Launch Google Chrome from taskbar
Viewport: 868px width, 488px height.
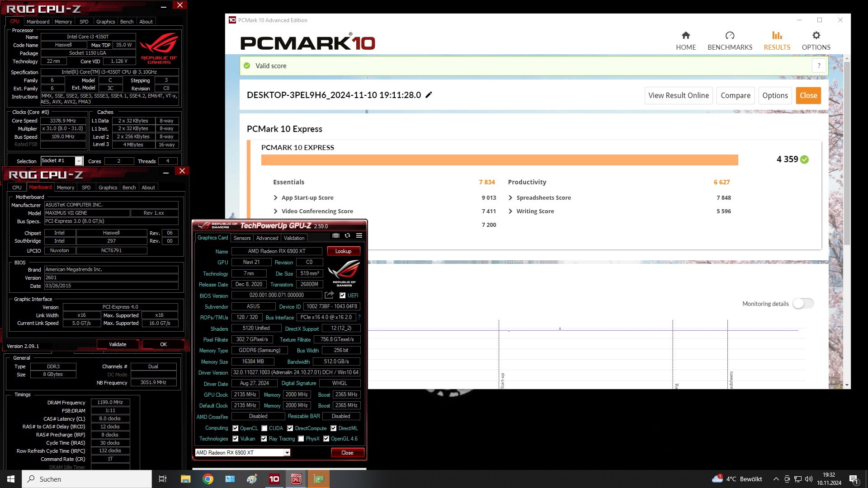[x=208, y=479]
